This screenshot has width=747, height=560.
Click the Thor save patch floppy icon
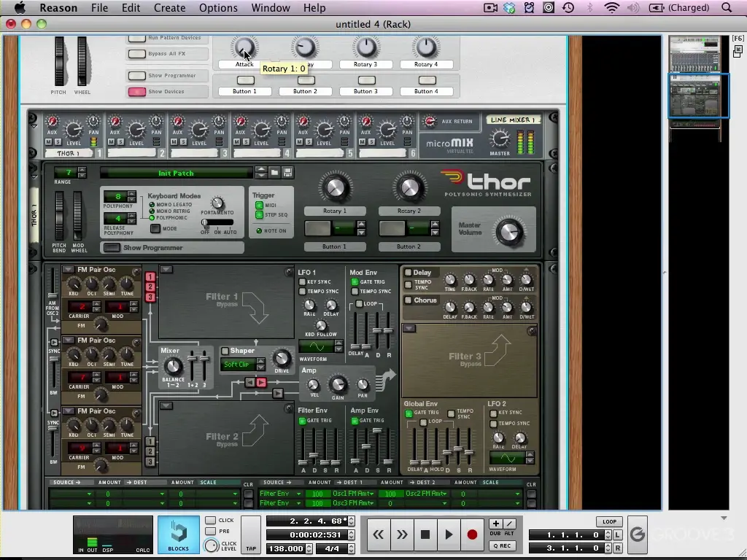tap(287, 172)
